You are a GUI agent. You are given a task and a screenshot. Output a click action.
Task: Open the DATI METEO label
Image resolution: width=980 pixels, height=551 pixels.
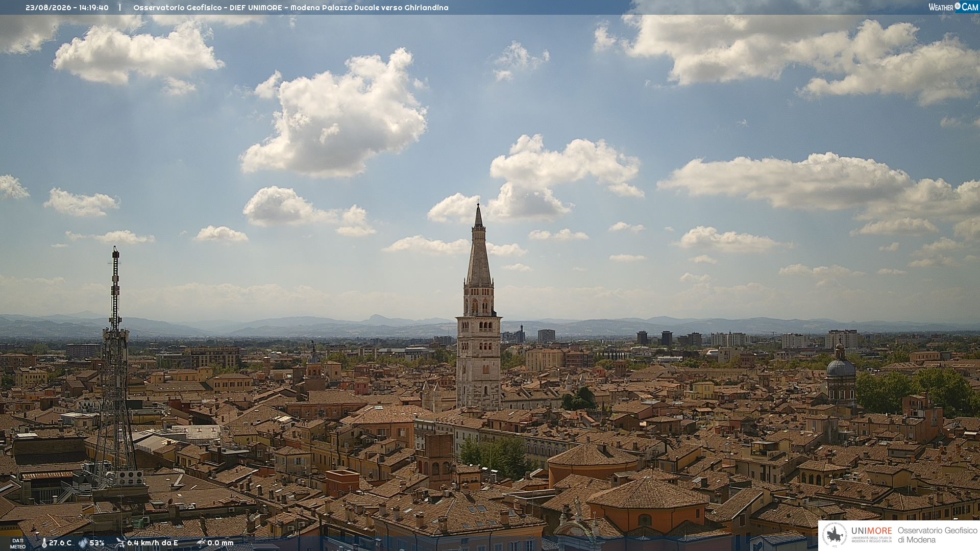[x=18, y=543]
